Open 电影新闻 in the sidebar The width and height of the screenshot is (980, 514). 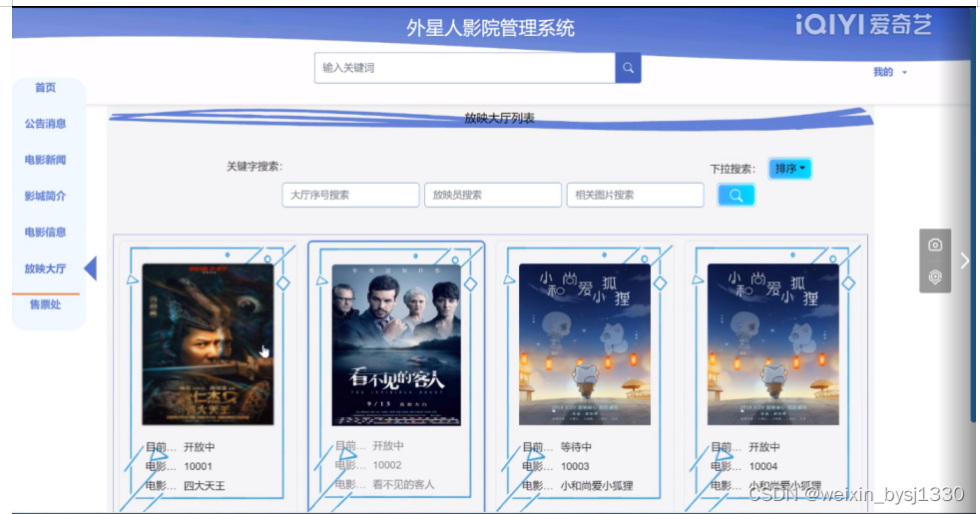tap(45, 160)
